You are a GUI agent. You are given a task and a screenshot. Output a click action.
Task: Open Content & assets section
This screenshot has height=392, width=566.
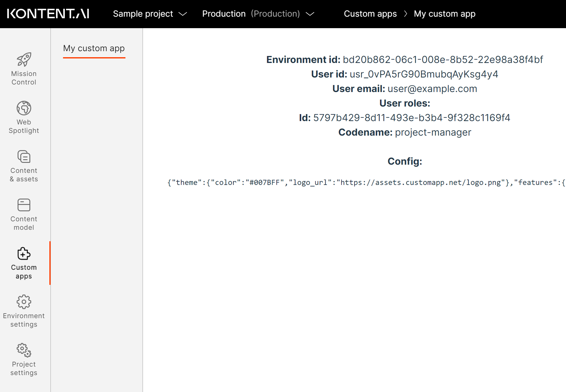tap(24, 166)
